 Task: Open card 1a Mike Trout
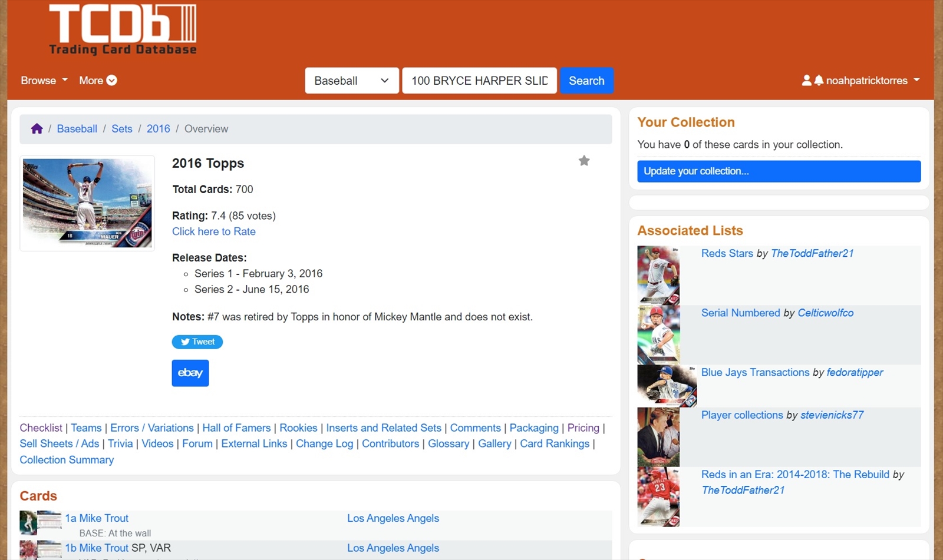[97, 518]
